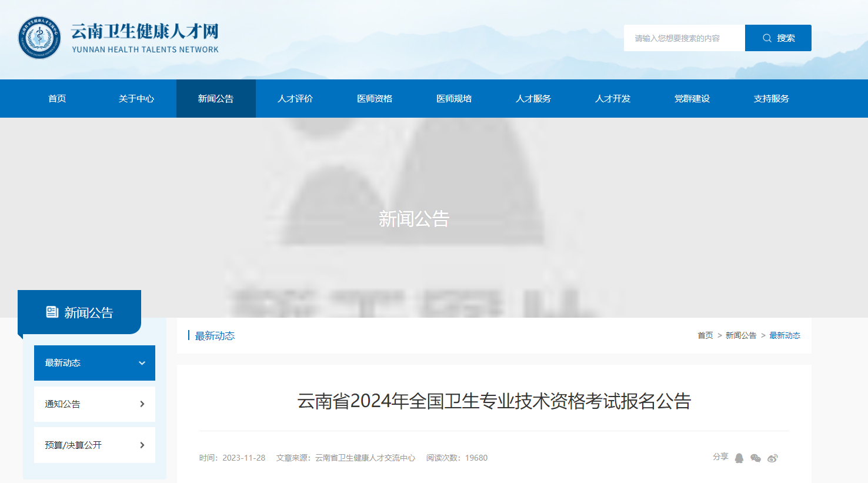Share via Weibo icon

pyautogui.click(x=773, y=458)
